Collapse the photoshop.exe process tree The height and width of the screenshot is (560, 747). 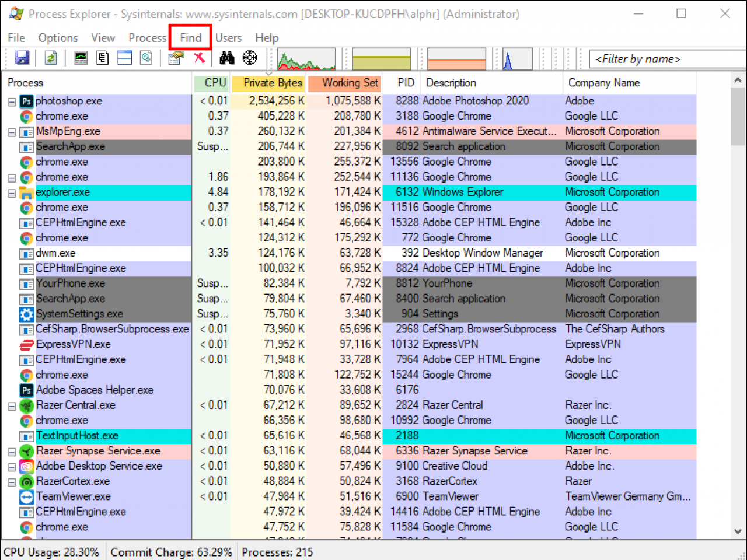point(12,101)
